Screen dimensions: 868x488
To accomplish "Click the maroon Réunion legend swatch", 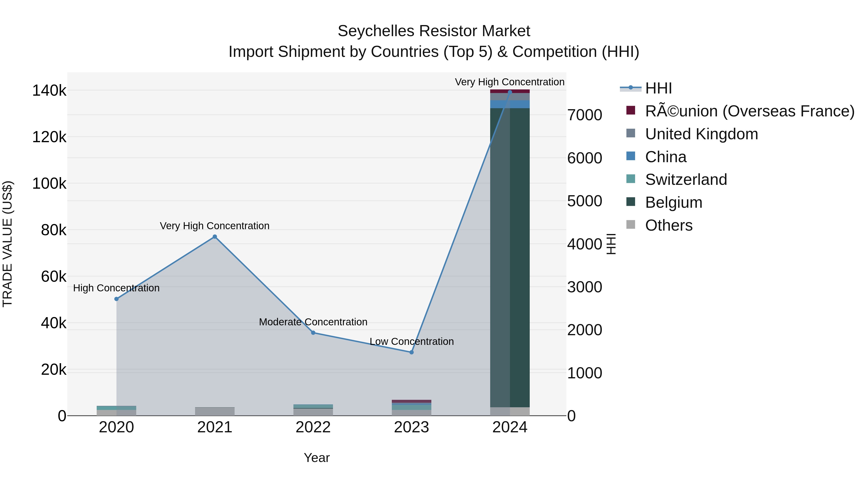I will pos(631,110).
